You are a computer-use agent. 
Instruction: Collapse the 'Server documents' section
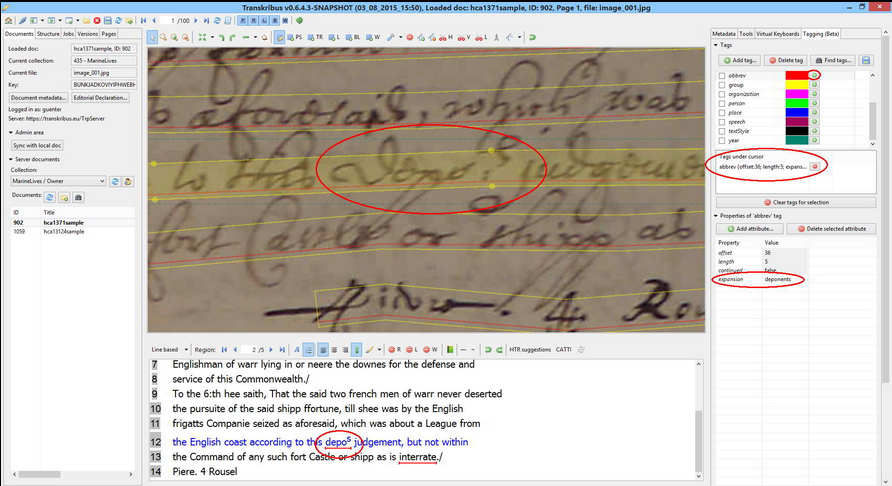[9, 158]
